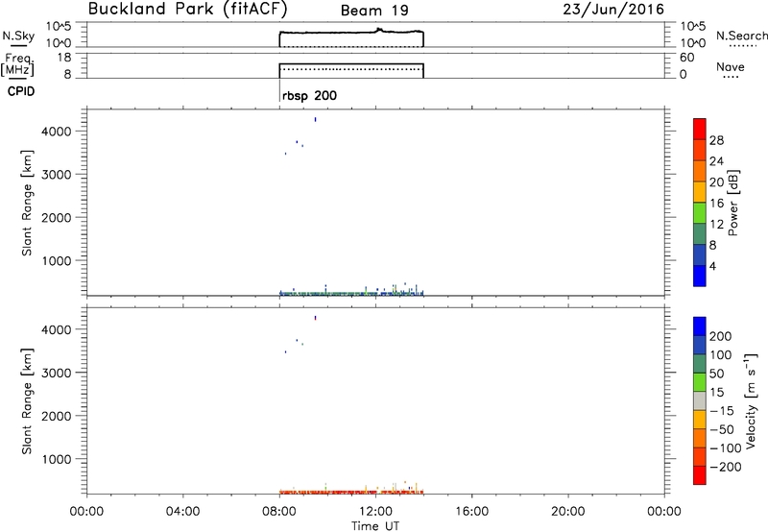Click the 'Buckland Park (fitACF)' title
This screenshot has height=532, width=768.
point(187,9)
